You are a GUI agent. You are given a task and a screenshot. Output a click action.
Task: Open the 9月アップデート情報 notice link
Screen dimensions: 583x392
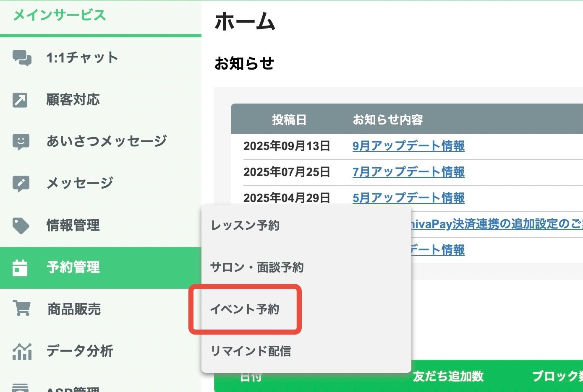pyautogui.click(x=408, y=146)
